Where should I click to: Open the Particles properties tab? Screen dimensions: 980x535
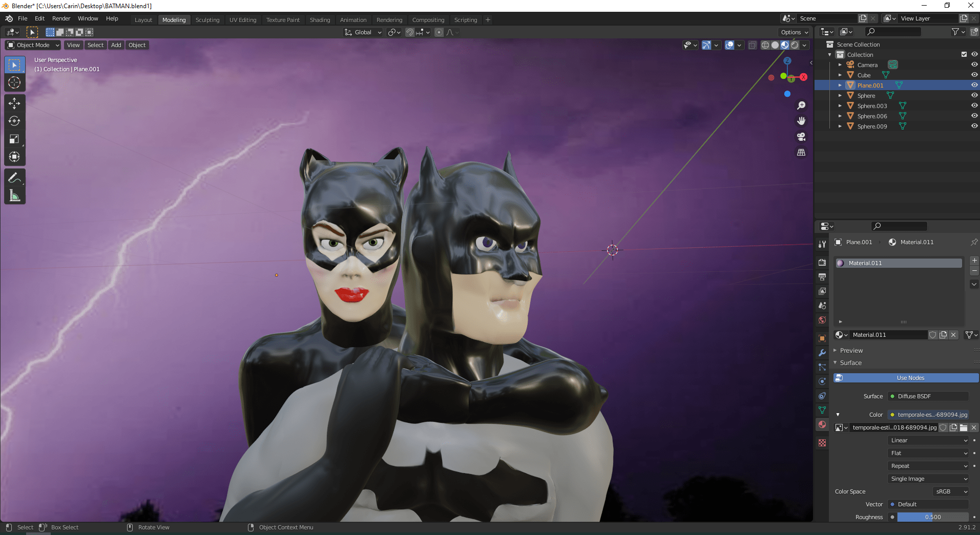pos(822,367)
